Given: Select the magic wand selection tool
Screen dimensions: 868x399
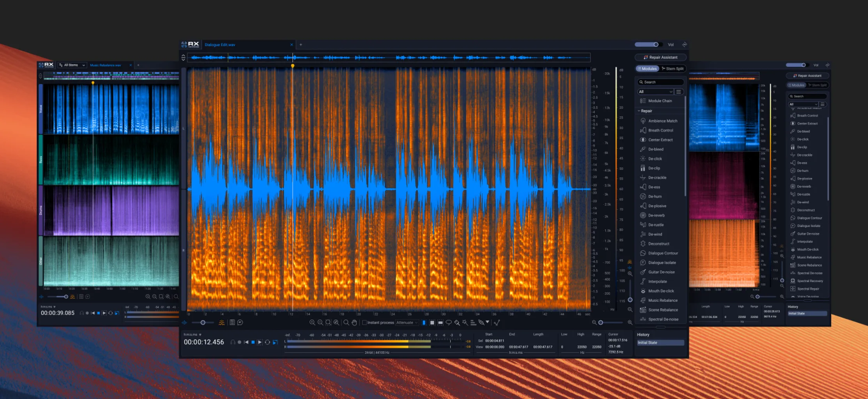Looking at the screenshot, I should 465,323.
